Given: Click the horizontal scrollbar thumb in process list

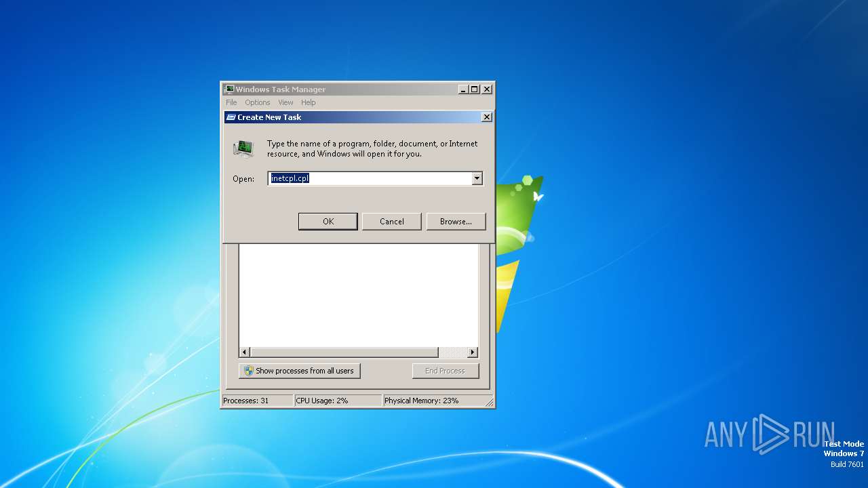Looking at the screenshot, I should click(x=344, y=352).
